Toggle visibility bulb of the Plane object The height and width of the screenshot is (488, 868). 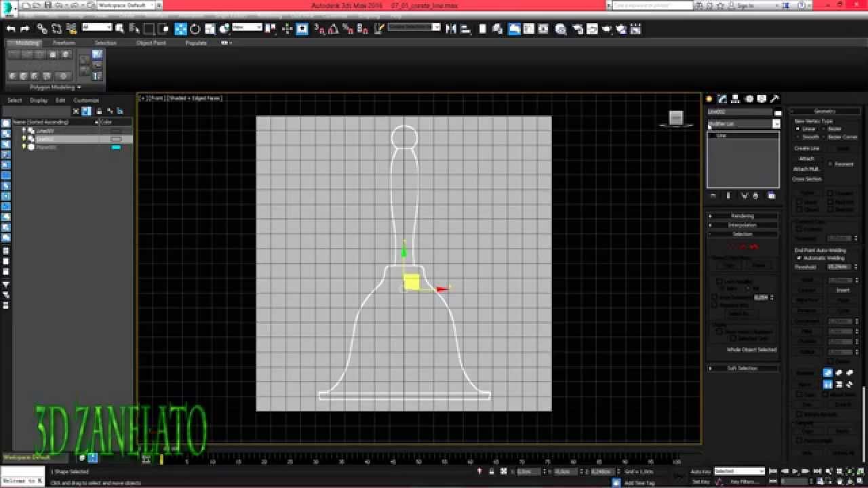coord(24,147)
